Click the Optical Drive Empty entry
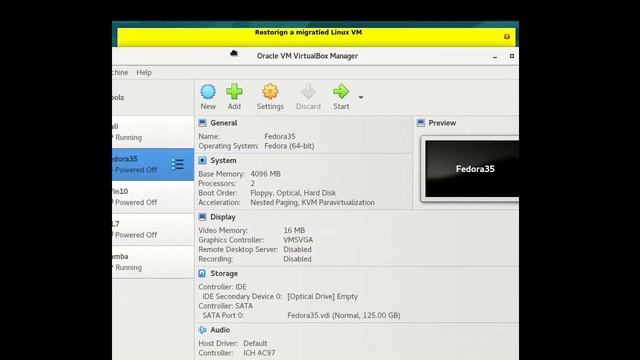 tap(322, 296)
